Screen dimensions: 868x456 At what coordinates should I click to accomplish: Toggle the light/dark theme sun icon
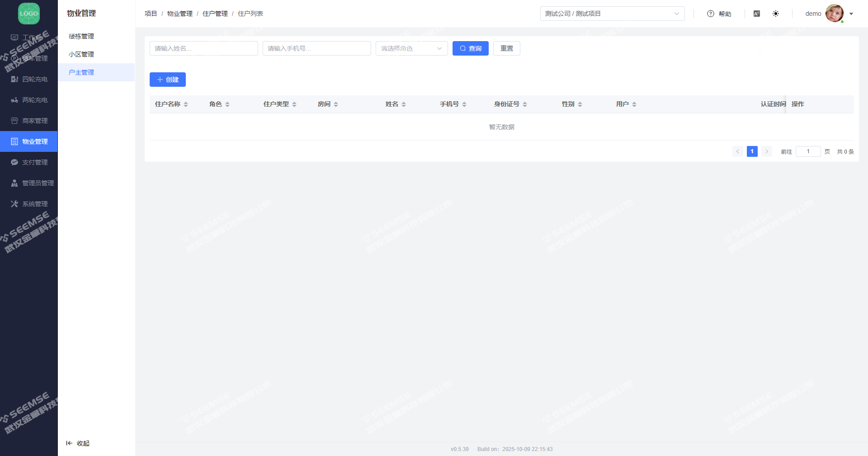click(776, 14)
